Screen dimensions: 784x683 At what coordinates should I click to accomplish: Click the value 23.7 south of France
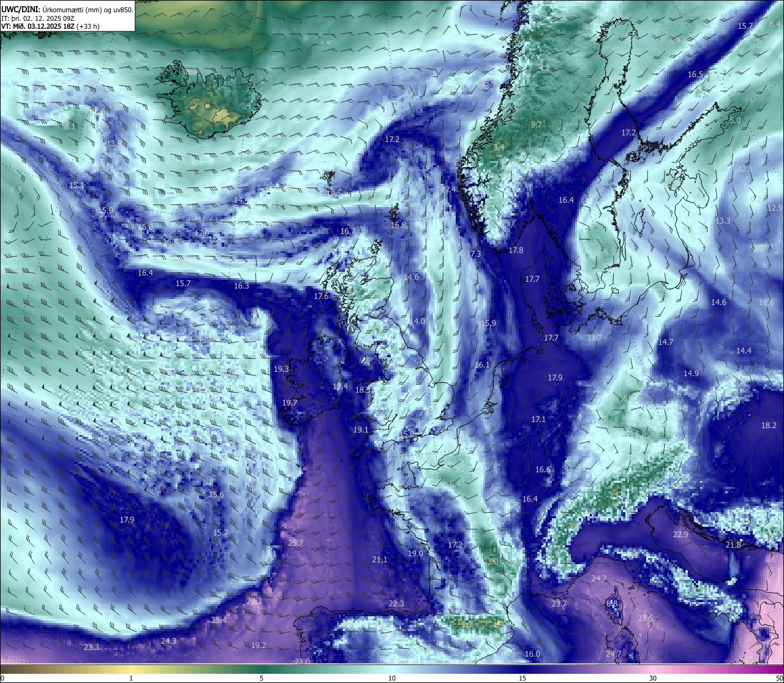point(559,603)
